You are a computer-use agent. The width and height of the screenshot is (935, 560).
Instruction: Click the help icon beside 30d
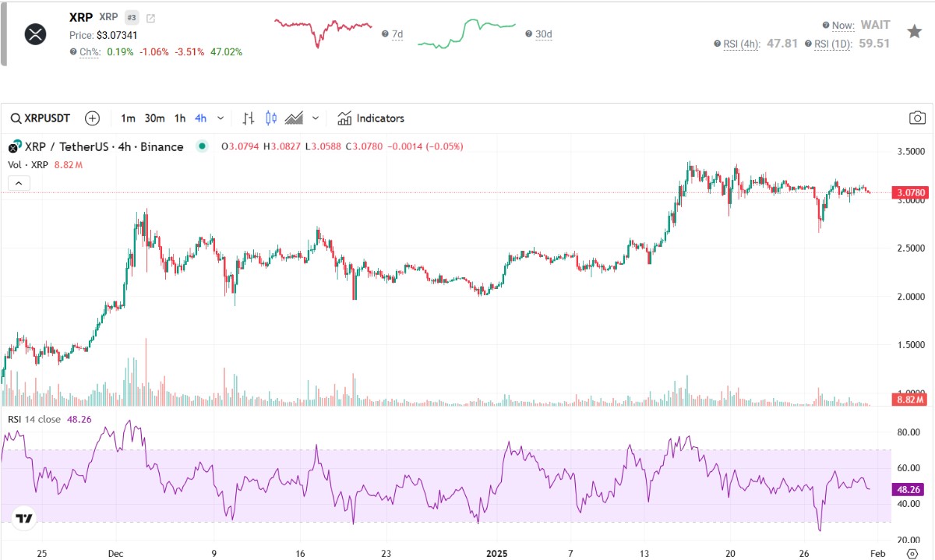[528, 34]
